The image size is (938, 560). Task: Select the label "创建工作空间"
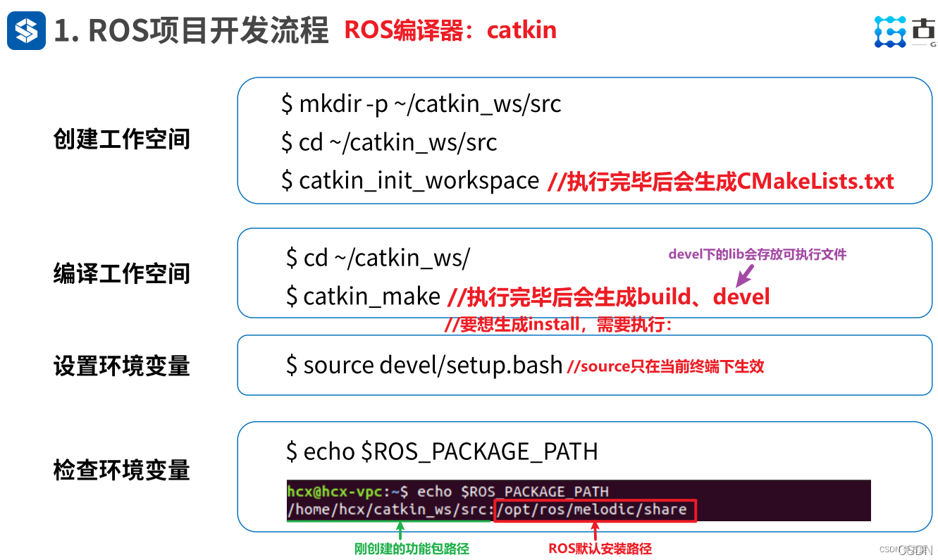pyautogui.click(x=122, y=139)
